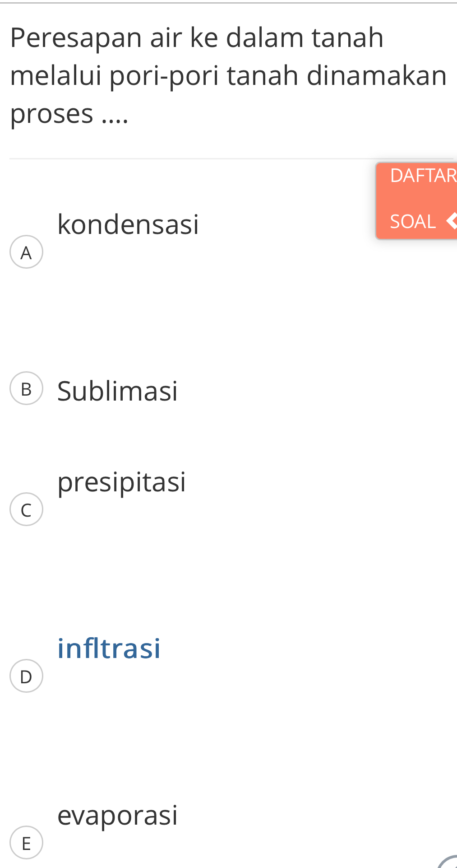
Task: Click the left arrow icon beside SOAL
Action: click(x=451, y=220)
